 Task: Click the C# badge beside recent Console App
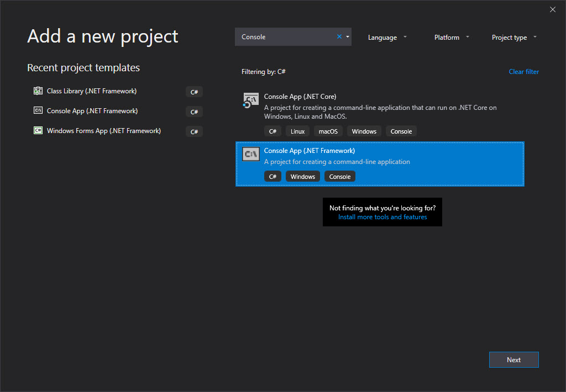(194, 112)
